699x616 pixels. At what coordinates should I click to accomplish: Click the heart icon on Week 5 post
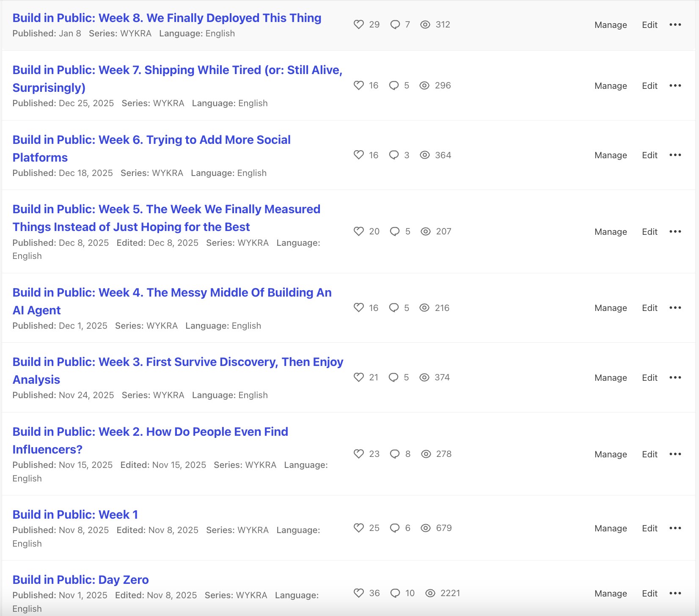(x=359, y=231)
